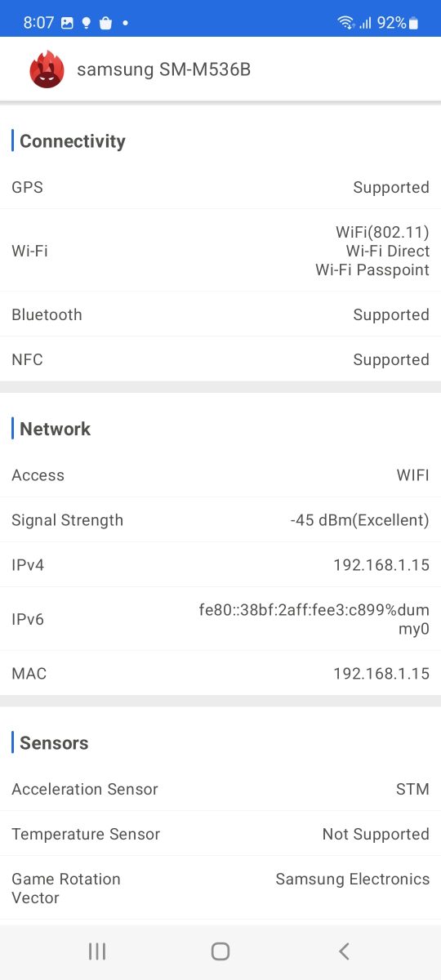
Task: Select the samsung SM-M536B title
Action: click(163, 69)
